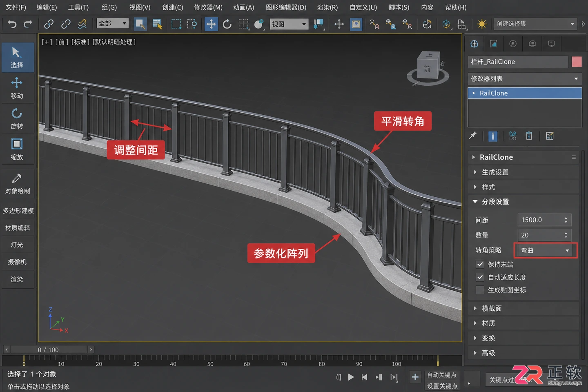Open the 修改器列表 dropdown
This screenshot has width=588, height=392.
[x=525, y=79]
